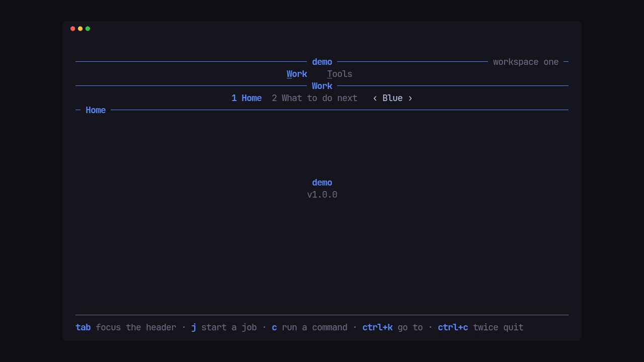
Task: Select the 1 Home sub-tab
Action: [247, 98]
